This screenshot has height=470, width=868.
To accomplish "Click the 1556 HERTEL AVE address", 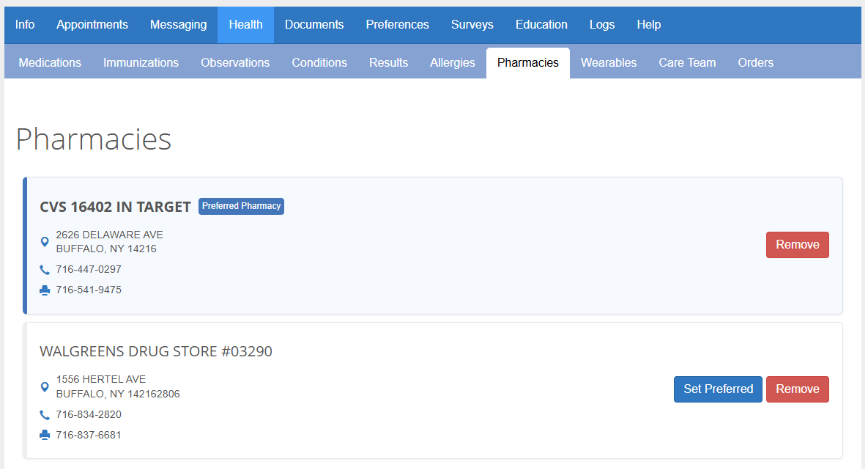I will pos(101,380).
